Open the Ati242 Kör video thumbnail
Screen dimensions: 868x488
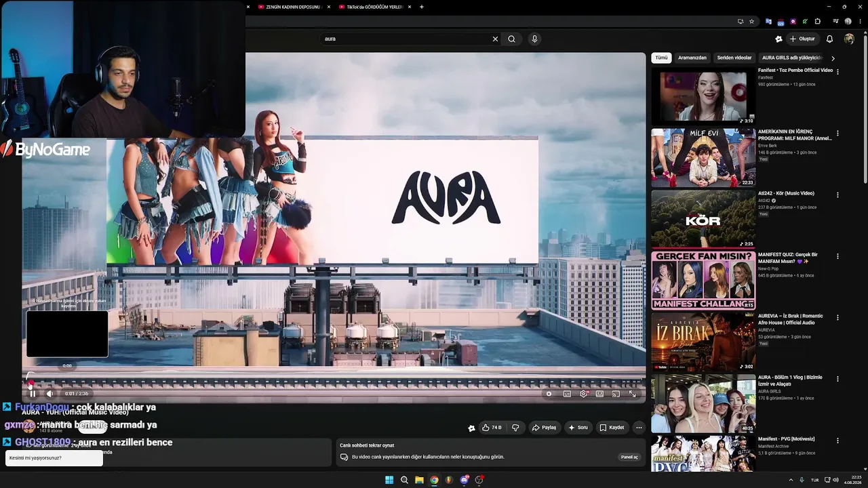coord(703,219)
